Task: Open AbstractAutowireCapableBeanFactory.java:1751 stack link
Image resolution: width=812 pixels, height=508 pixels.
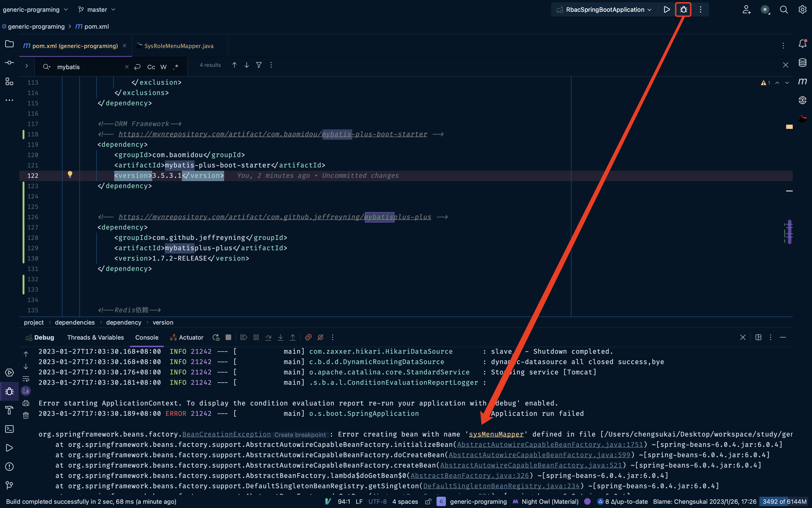Action: pyautogui.click(x=550, y=444)
